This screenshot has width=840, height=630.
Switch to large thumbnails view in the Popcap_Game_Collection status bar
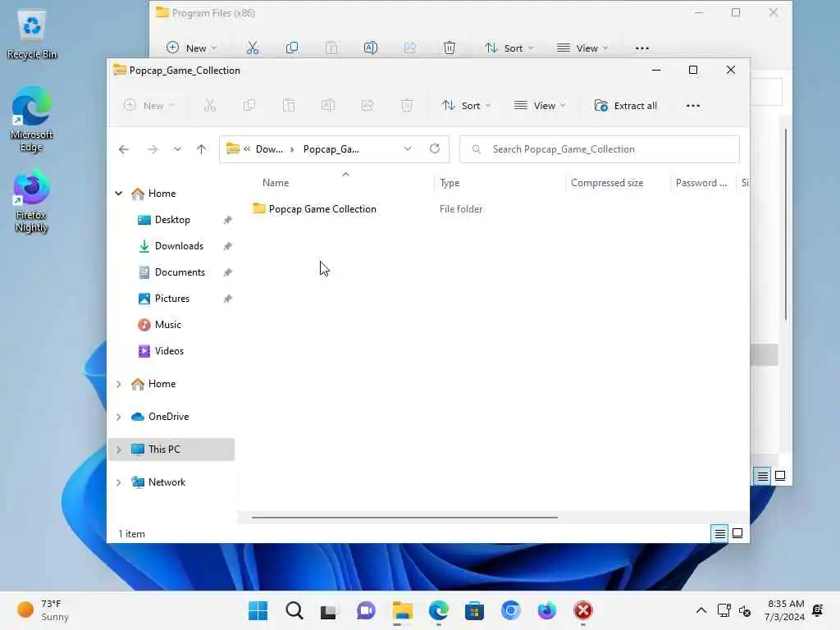[x=737, y=533]
